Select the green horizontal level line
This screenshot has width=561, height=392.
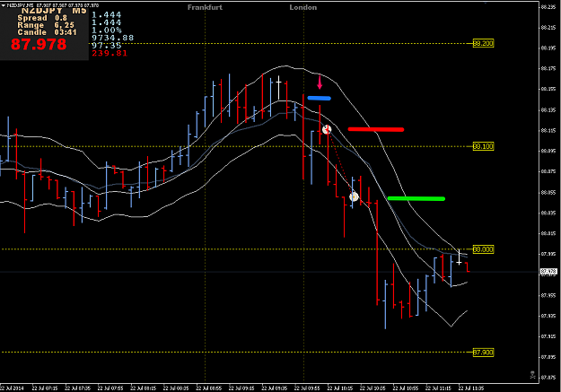tap(416, 198)
